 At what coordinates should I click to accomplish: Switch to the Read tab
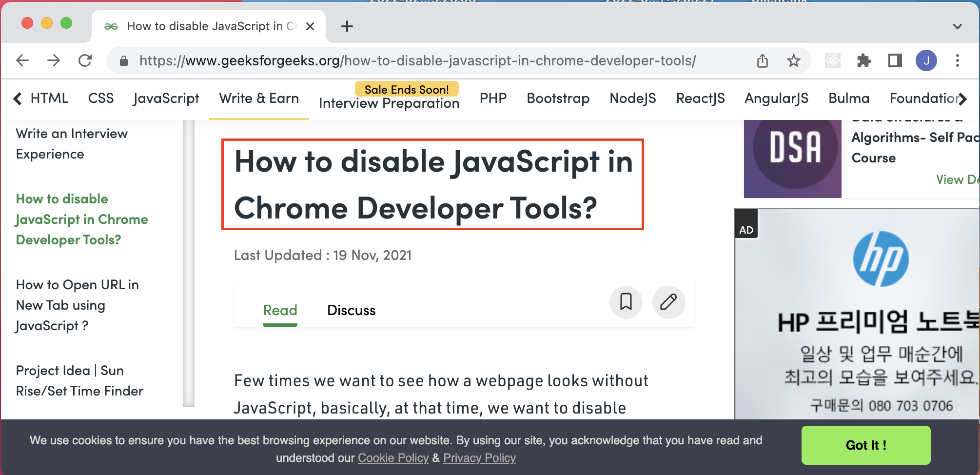280,310
